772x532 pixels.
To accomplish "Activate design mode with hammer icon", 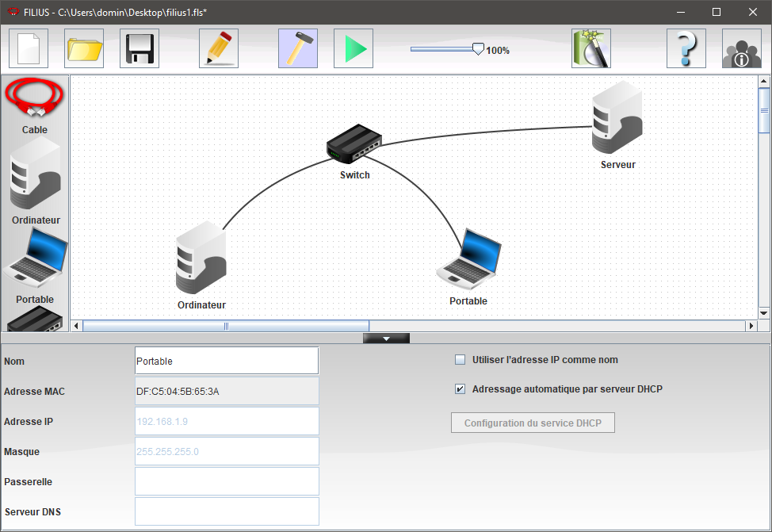I will 298,48.
